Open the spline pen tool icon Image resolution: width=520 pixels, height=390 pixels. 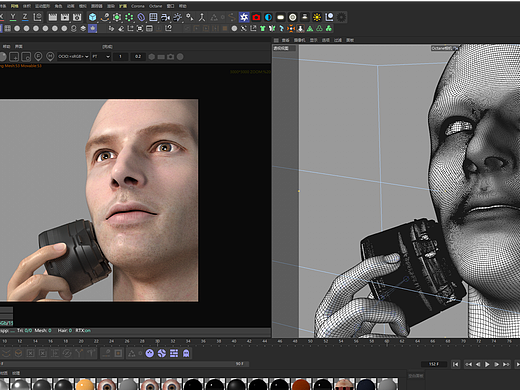(x=105, y=17)
